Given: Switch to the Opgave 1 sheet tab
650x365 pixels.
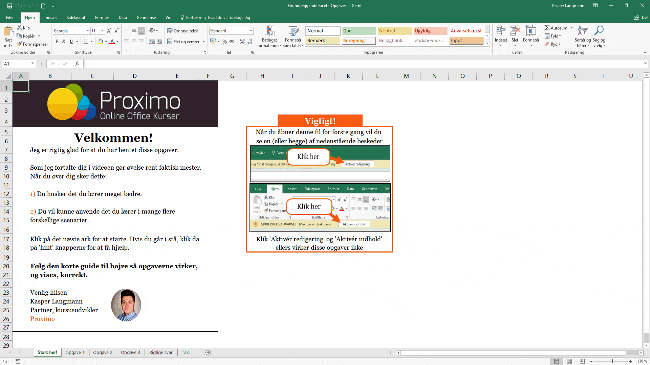Looking at the screenshot, I should (75, 352).
